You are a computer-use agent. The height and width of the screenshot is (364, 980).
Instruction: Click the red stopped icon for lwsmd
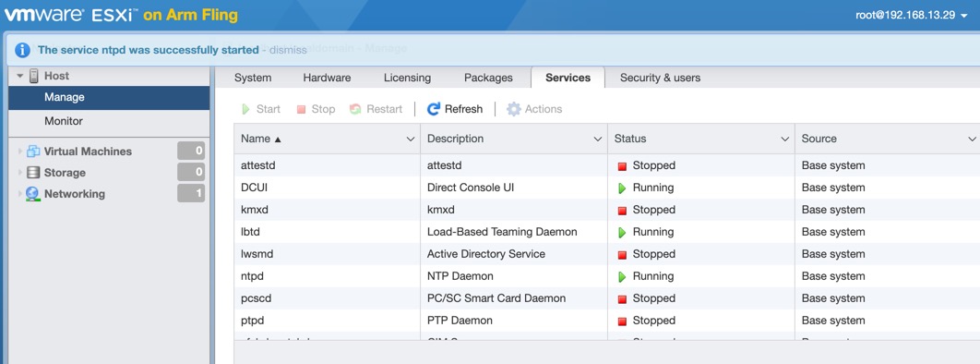pyautogui.click(x=622, y=255)
